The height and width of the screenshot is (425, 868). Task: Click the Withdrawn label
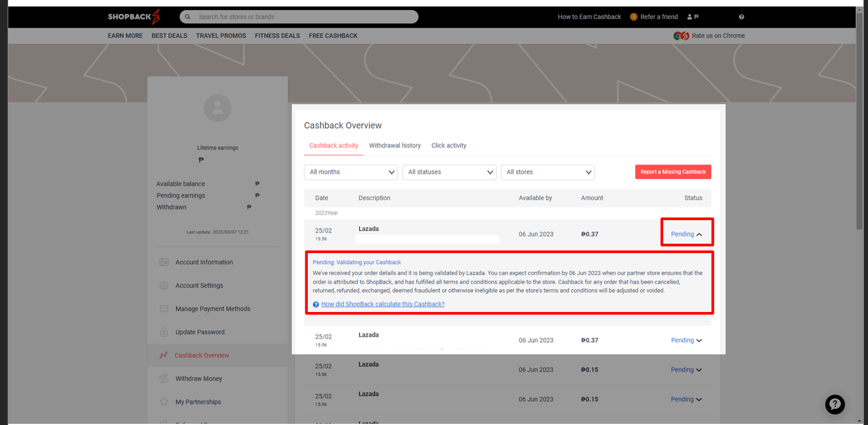point(171,207)
